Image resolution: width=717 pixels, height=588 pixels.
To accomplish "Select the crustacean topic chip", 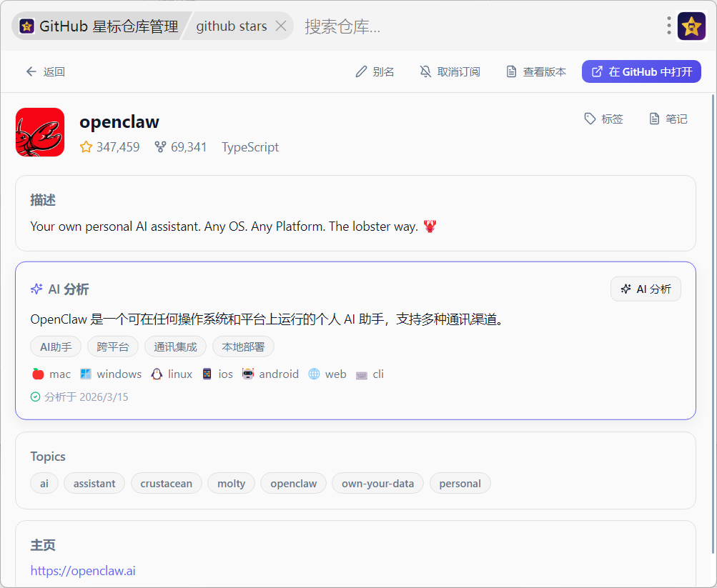I will 167,483.
